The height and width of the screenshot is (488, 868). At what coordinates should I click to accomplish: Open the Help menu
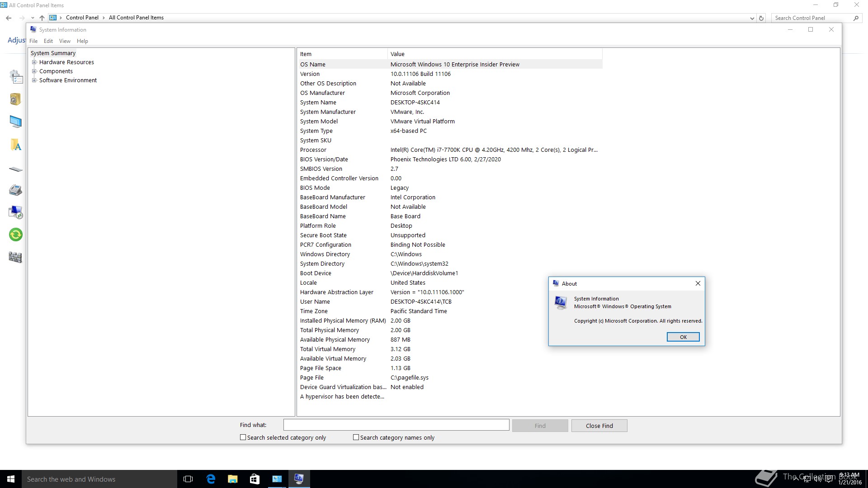click(x=82, y=41)
